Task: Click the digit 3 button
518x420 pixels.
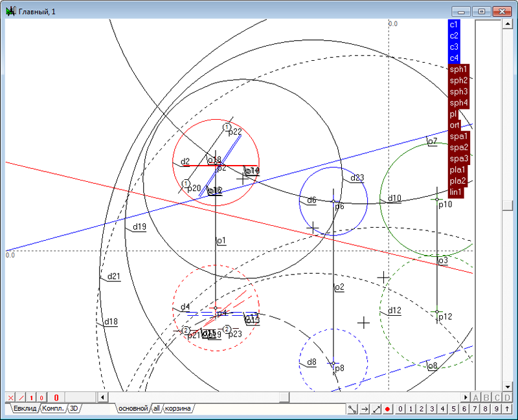Action: [432, 409]
